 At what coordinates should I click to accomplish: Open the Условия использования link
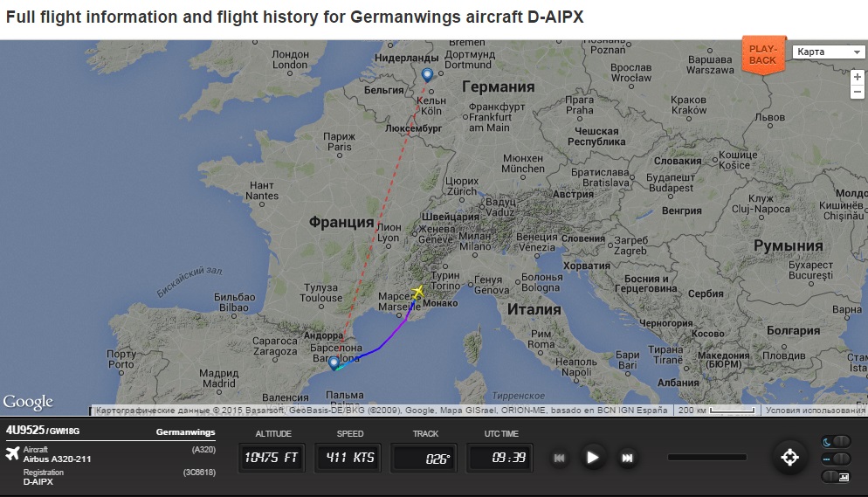[x=816, y=411]
